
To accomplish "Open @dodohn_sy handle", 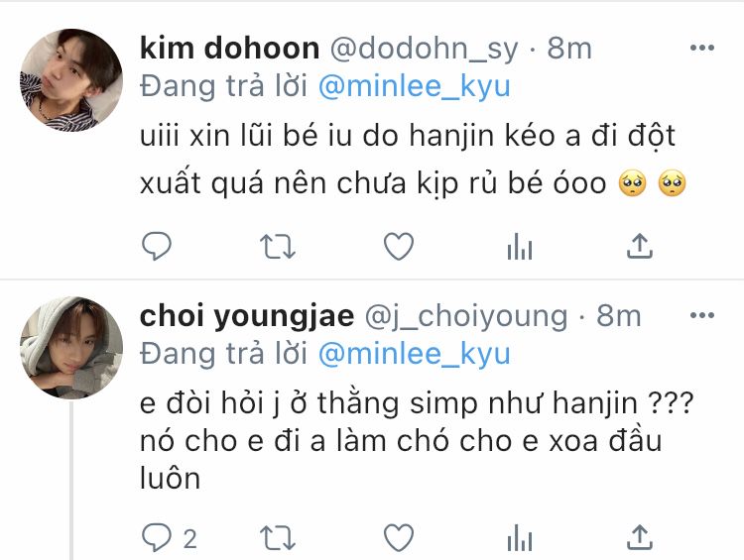I will click(424, 49).
